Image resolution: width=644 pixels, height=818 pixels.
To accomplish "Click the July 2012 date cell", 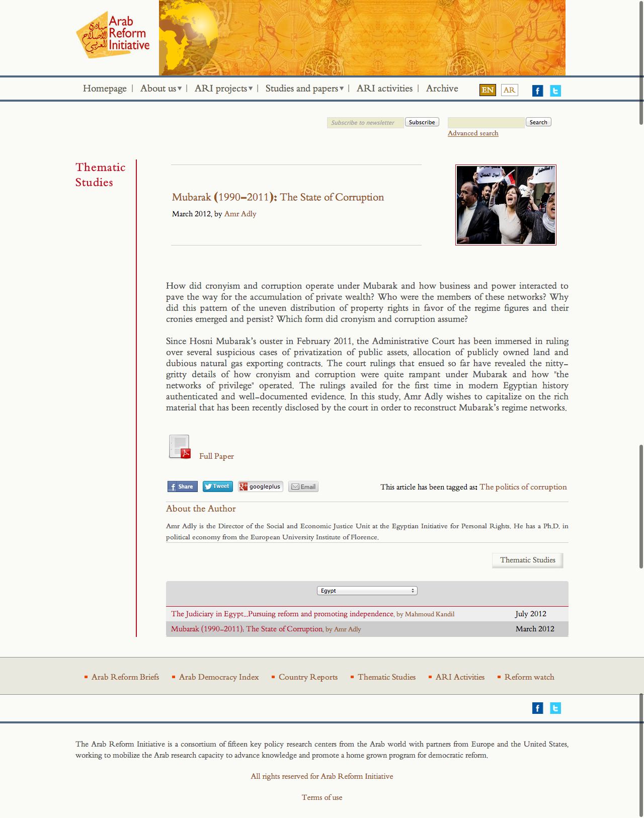I will coord(531,614).
